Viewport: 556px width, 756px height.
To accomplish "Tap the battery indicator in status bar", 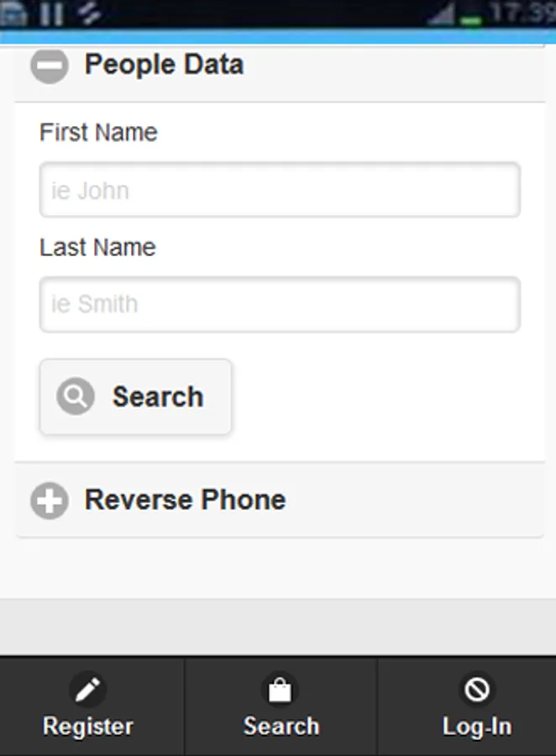I will click(x=472, y=16).
